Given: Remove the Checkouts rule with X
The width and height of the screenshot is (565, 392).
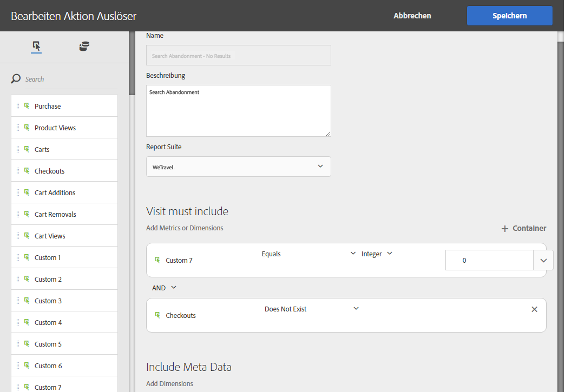Looking at the screenshot, I should tap(534, 309).
